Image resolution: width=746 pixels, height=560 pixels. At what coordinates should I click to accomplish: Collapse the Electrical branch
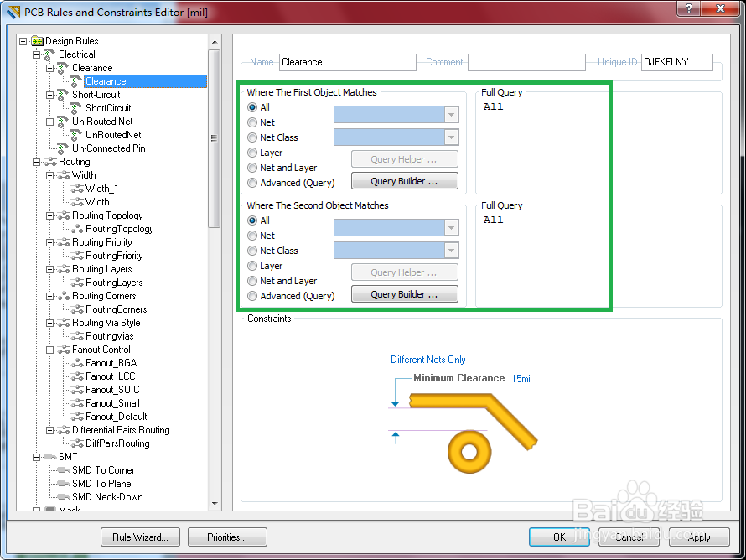point(36,54)
